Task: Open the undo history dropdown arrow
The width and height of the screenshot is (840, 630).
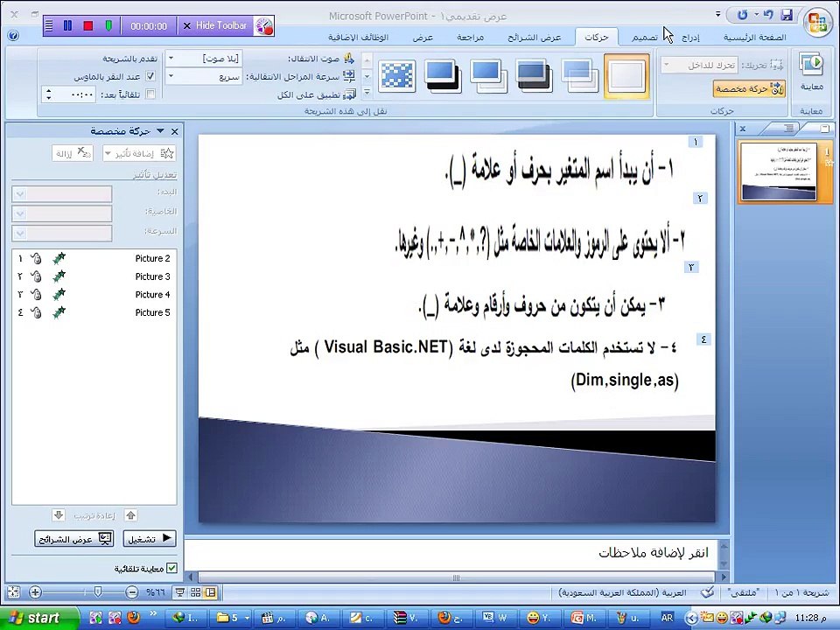Action: click(756, 15)
